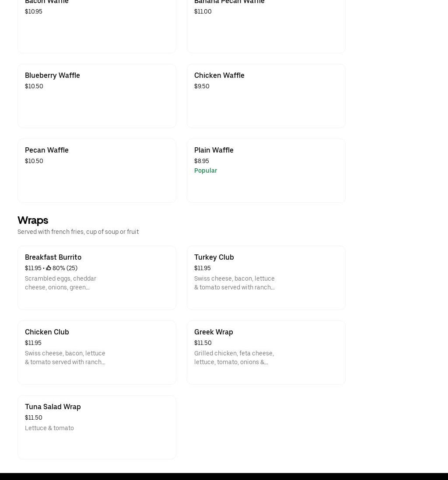Screen dimensions: 448x480
Task: Choose the Greek Wrap title
Action: tap(213, 332)
